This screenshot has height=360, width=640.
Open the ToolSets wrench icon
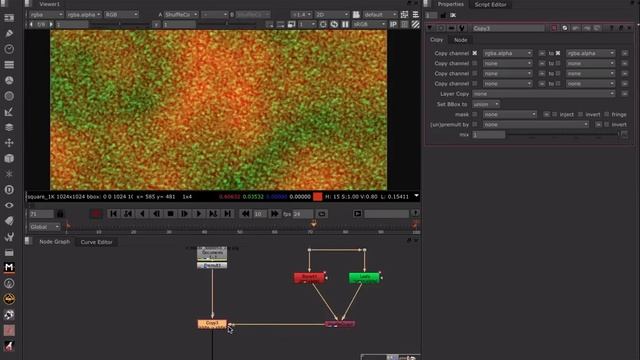point(9,237)
